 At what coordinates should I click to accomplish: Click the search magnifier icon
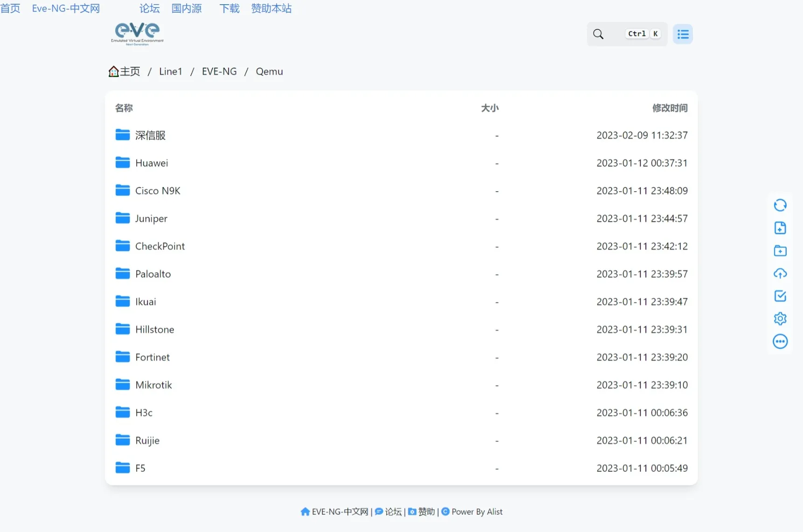pyautogui.click(x=598, y=34)
